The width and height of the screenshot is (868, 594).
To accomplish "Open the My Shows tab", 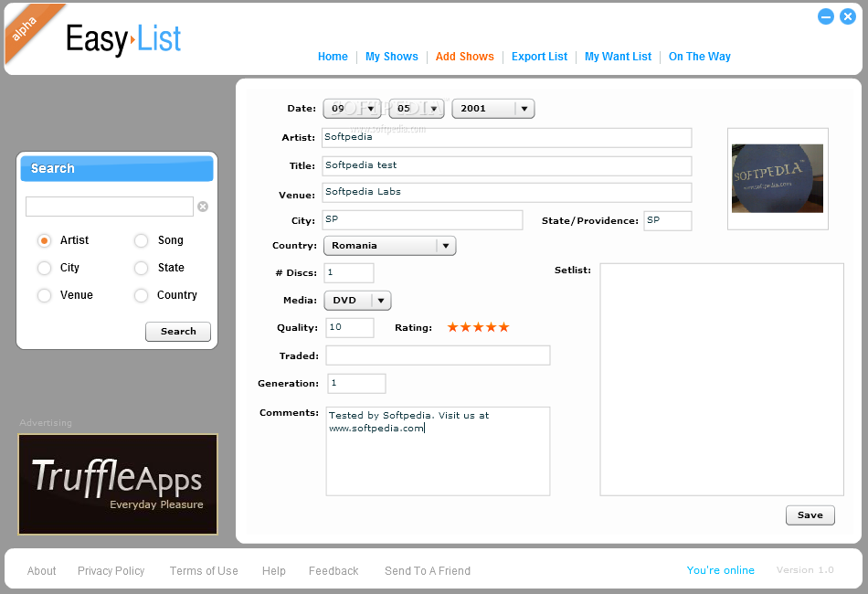I will tap(391, 57).
